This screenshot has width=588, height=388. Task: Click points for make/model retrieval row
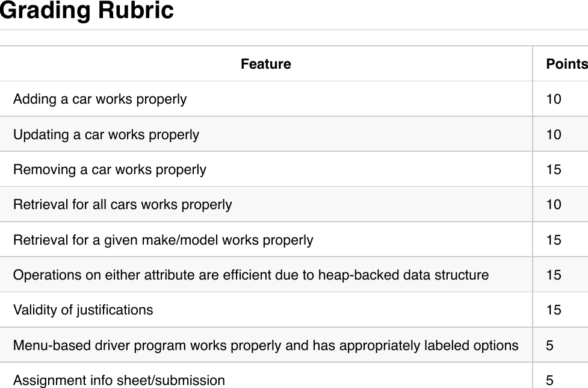(x=554, y=240)
